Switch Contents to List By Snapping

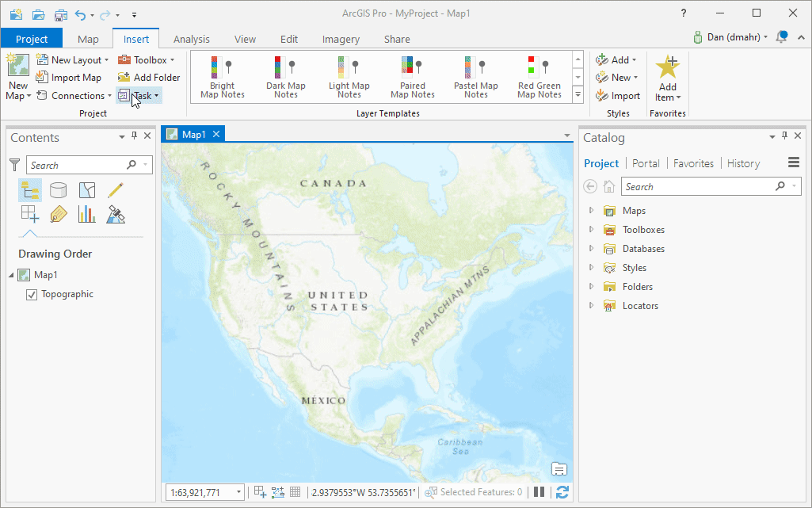click(30, 214)
